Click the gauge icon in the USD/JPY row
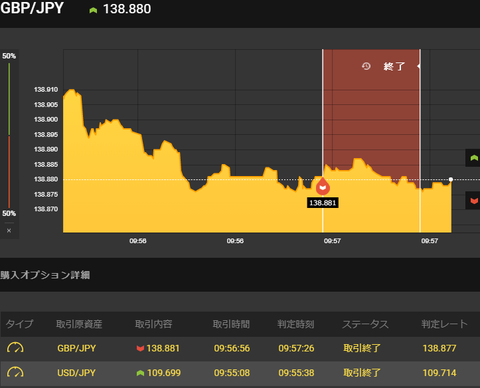 click(15, 372)
